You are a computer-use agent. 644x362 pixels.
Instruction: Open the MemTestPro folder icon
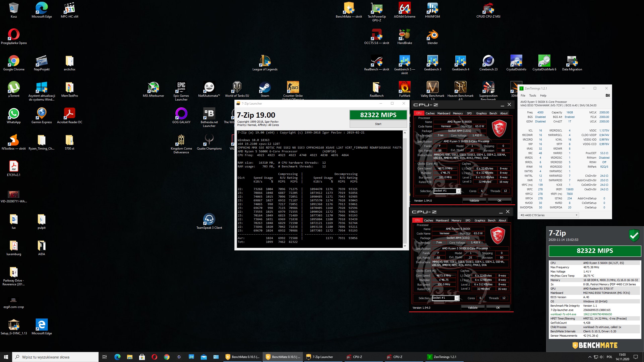click(x=69, y=89)
